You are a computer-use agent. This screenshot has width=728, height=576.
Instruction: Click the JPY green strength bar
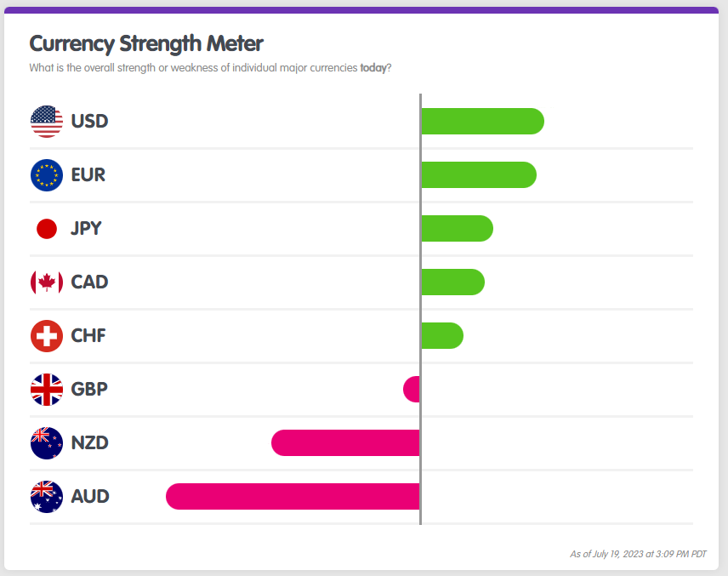pyautogui.click(x=457, y=228)
